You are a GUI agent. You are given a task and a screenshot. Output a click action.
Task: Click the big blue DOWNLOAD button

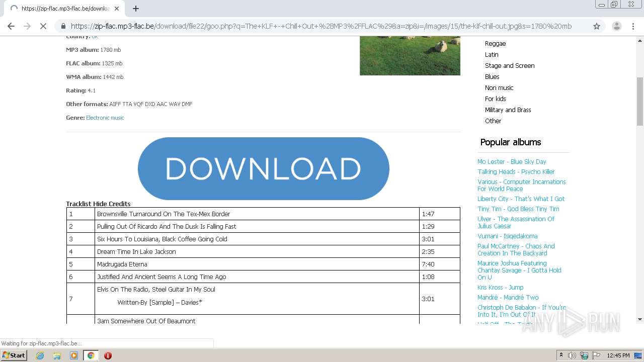click(264, 168)
